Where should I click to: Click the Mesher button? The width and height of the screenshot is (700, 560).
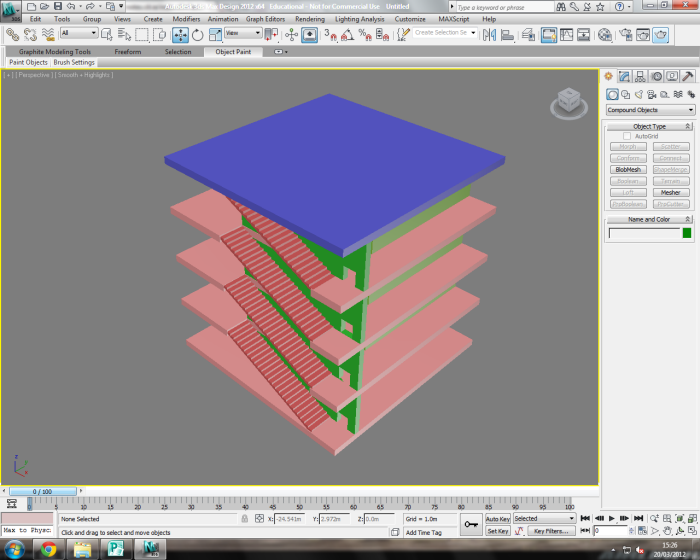click(x=670, y=192)
